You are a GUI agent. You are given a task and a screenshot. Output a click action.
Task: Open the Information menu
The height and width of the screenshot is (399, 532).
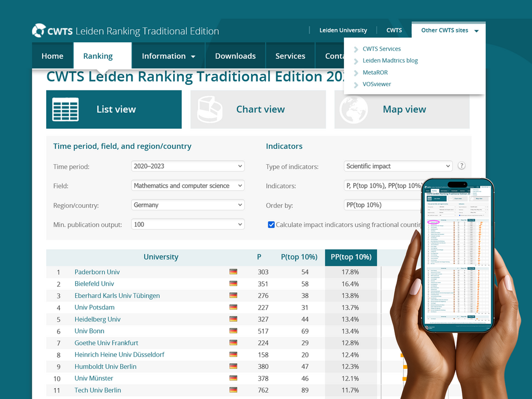pyautogui.click(x=168, y=56)
